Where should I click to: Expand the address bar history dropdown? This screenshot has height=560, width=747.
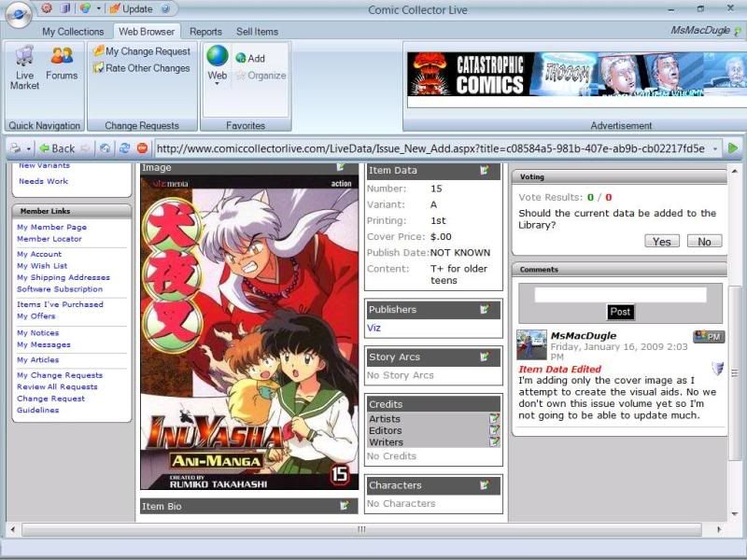(x=715, y=149)
